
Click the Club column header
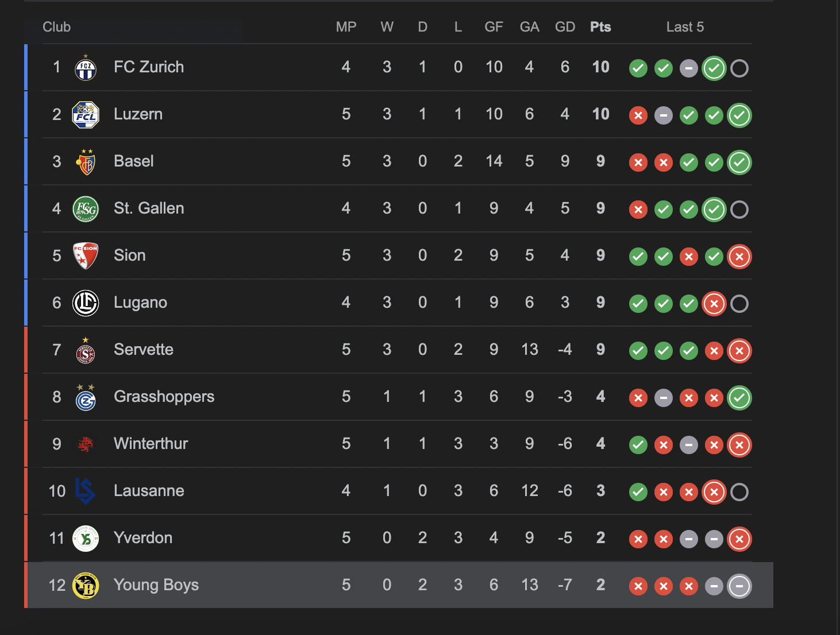click(56, 27)
